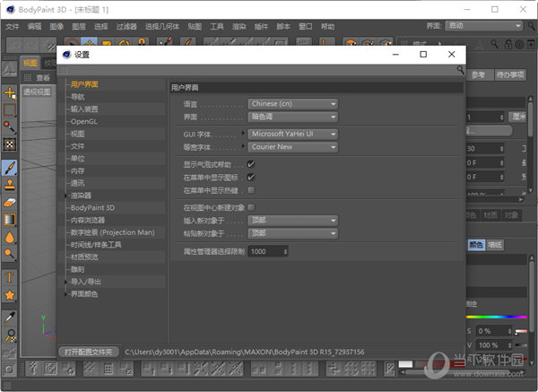Select the water drop smear tool
Image resolution: width=538 pixels, height=392 pixels.
(x=10, y=237)
